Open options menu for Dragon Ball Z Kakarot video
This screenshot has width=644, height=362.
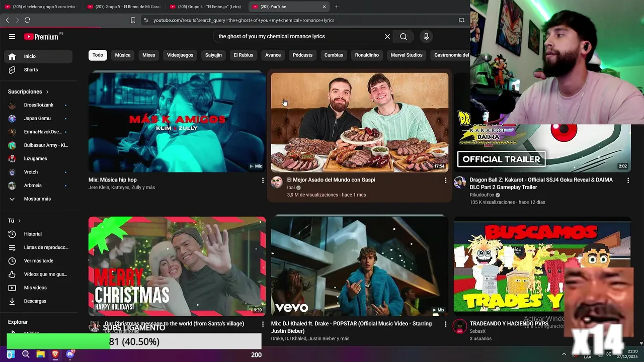(628, 180)
